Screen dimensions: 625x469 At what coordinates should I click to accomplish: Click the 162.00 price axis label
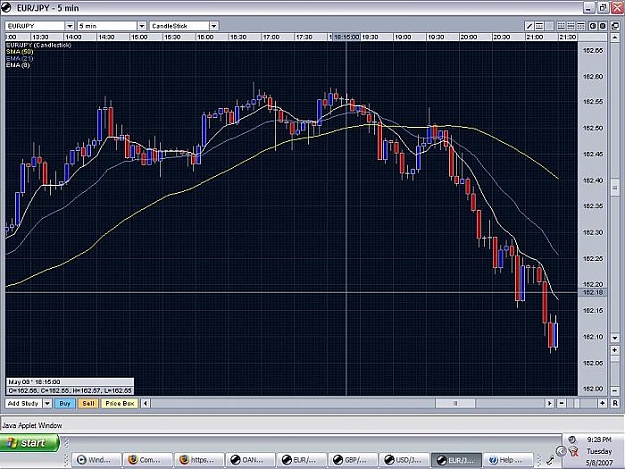point(593,389)
